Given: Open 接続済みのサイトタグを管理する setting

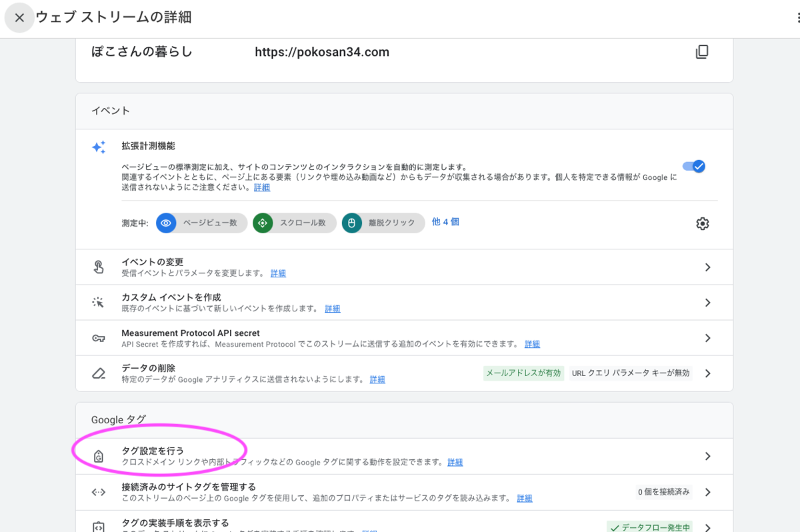Looking at the screenshot, I should (x=404, y=492).
